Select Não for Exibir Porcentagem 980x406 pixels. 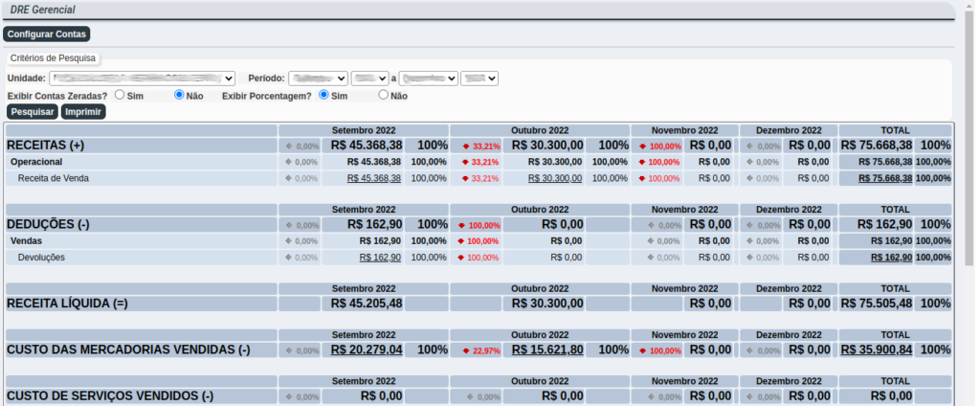click(384, 96)
